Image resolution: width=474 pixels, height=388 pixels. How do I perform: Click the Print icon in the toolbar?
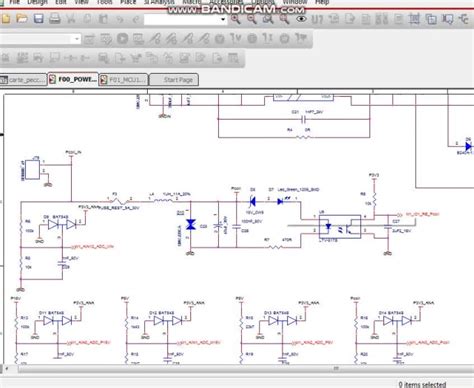(55, 18)
